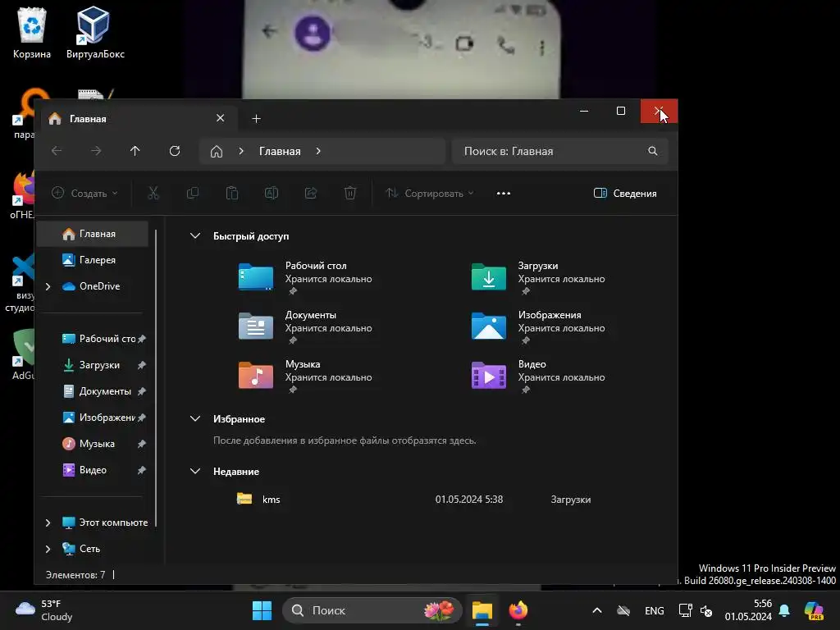Expand Сеть tree node
840x630 pixels.
click(x=48, y=549)
